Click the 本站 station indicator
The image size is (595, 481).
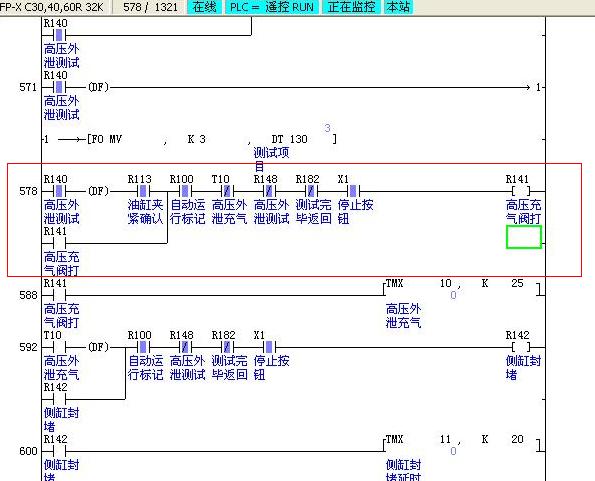click(398, 7)
